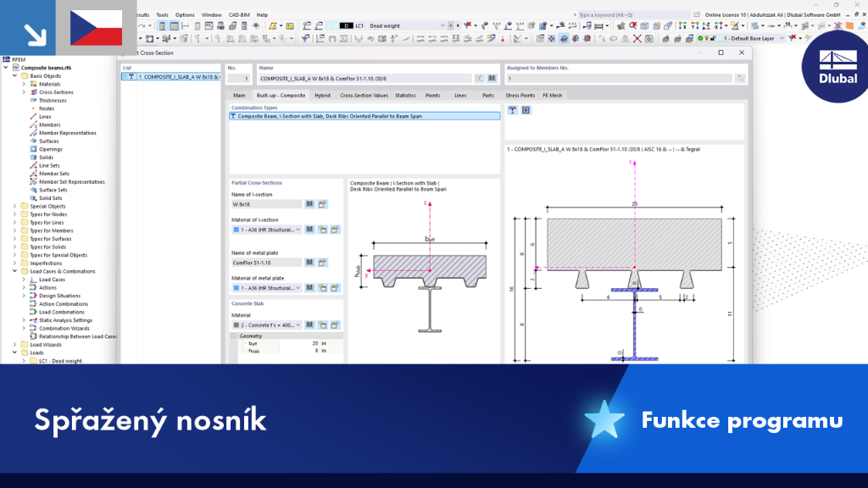Create new material for metal plate
The image size is (868, 488).
(x=323, y=288)
